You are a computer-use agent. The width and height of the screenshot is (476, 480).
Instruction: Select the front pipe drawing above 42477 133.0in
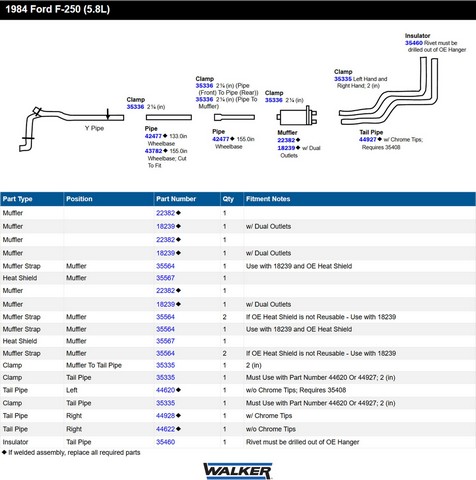point(169,117)
